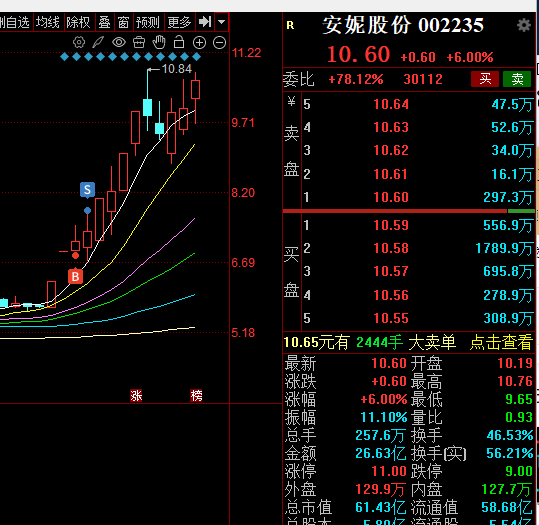Select the drawing pen tool in chart toolbar
The width and height of the screenshot is (539, 525).
pyautogui.click(x=98, y=42)
